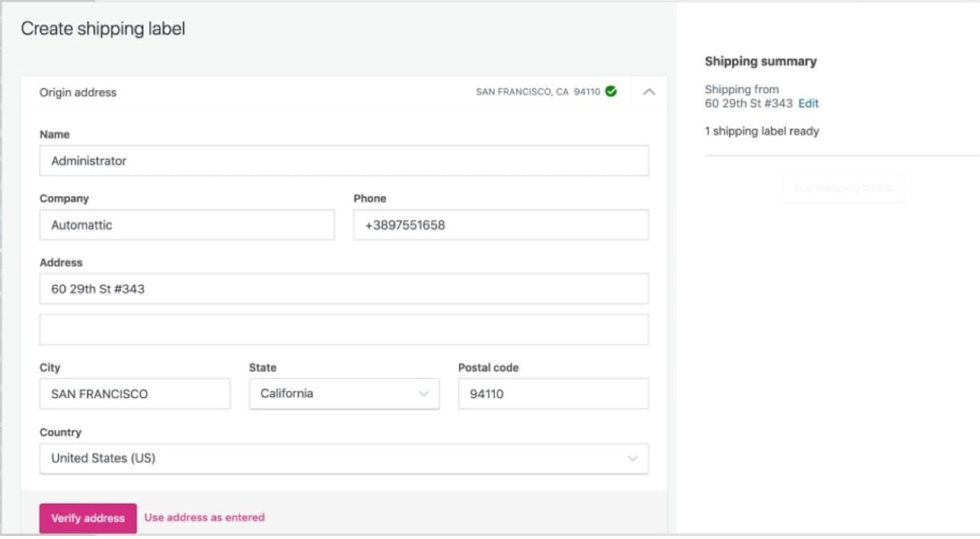Select 'Use address as entered'
Image resolution: width=980 pixels, height=539 pixels.
coord(203,517)
